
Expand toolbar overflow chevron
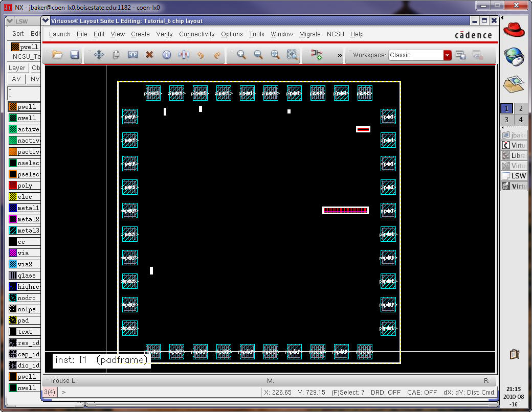pyautogui.click(x=340, y=55)
